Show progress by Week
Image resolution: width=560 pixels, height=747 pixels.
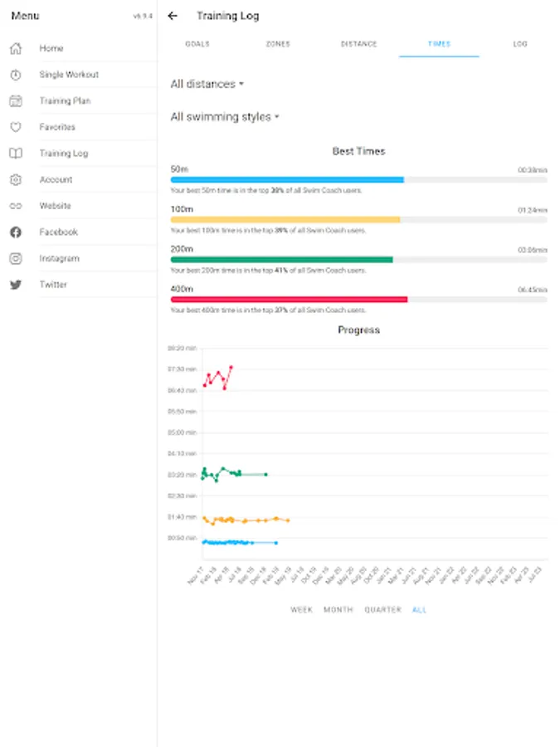coord(301,610)
